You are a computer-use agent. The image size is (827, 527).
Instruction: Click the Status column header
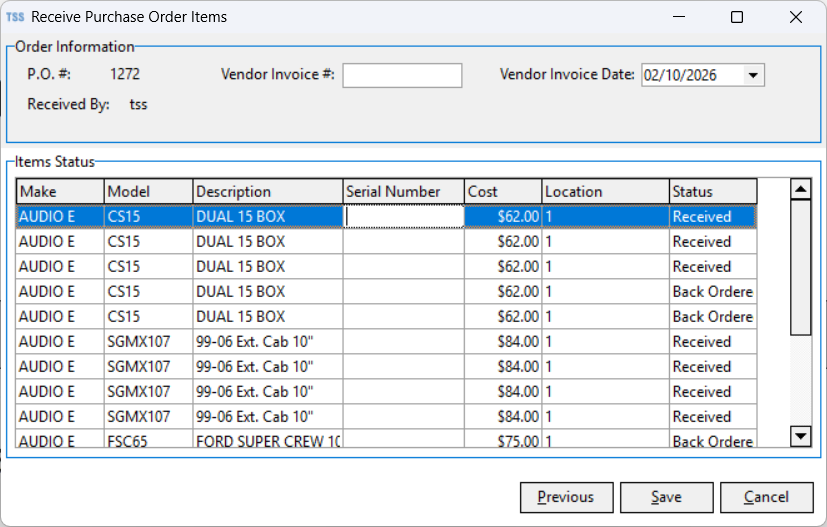pyautogui.click(x=712, y=192)
